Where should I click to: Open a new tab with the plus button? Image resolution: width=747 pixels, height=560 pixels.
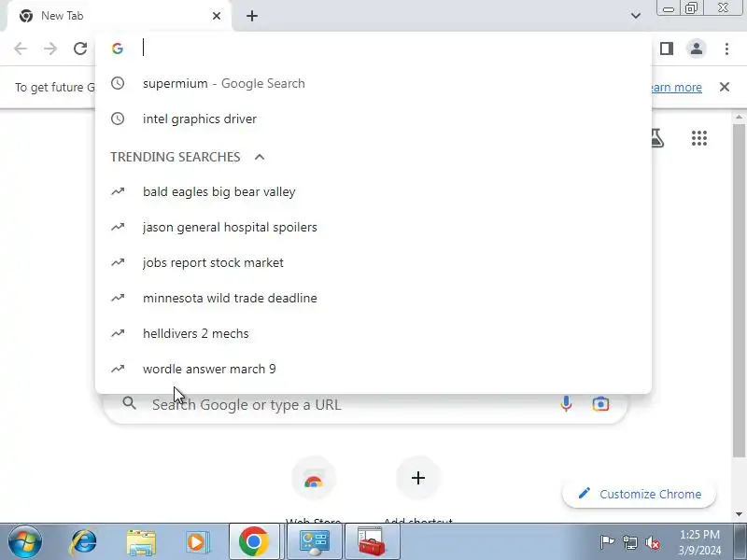click(x=252, y=16)
